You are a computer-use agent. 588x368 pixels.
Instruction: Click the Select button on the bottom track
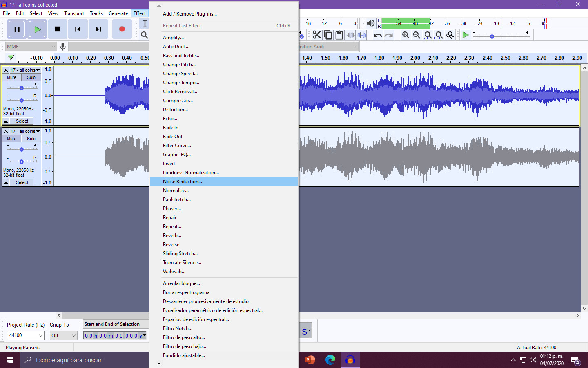pyautogui.click(x=21, y=182)
